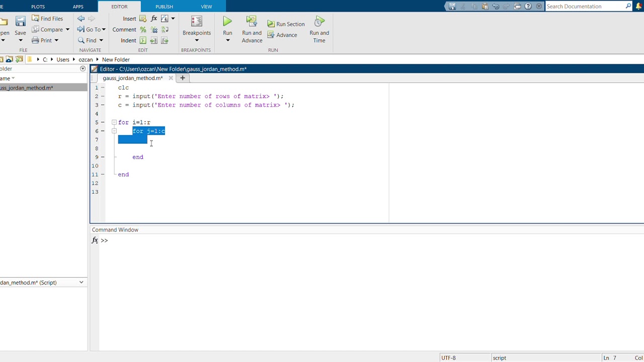Set breakpoint on line 9 dash
The width and height of the screenshot is (644, 362).
tap(103, 157)
